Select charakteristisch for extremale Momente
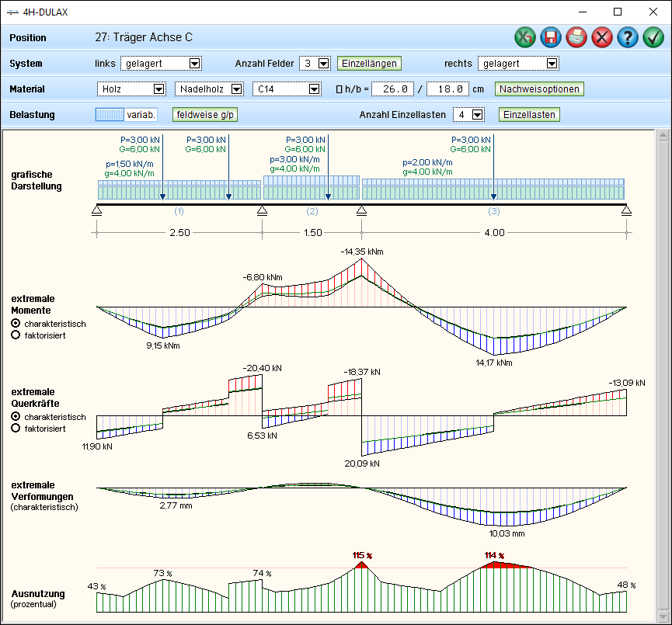The image size is (672, 625). [16, 323]
